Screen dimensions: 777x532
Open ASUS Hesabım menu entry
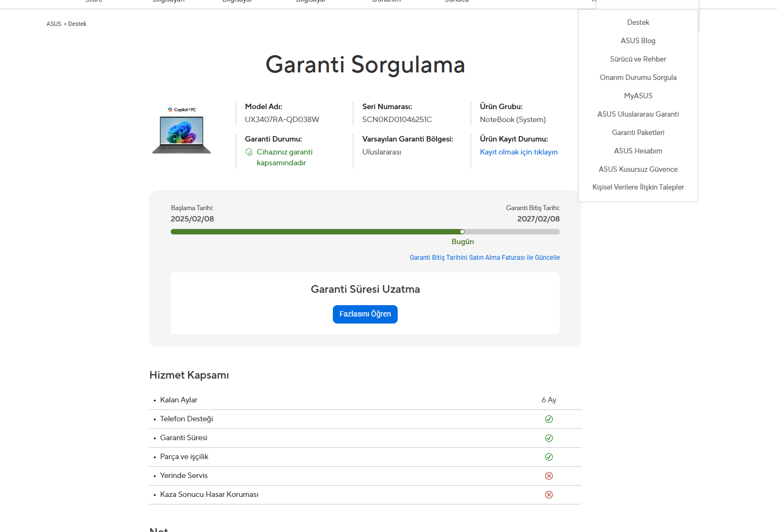point(638,151)
